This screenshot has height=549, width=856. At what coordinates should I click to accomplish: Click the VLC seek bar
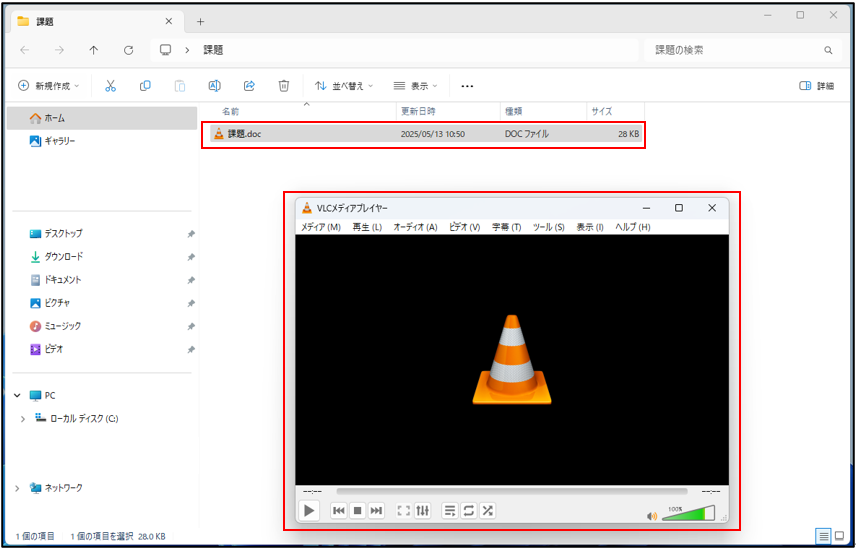click(512, 492)
